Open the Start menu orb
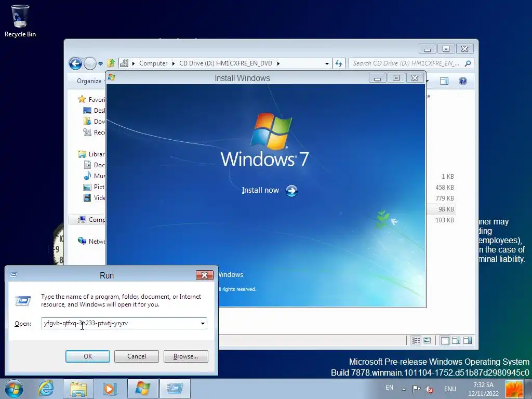The image size is (532, 399). tap(14, 389)
